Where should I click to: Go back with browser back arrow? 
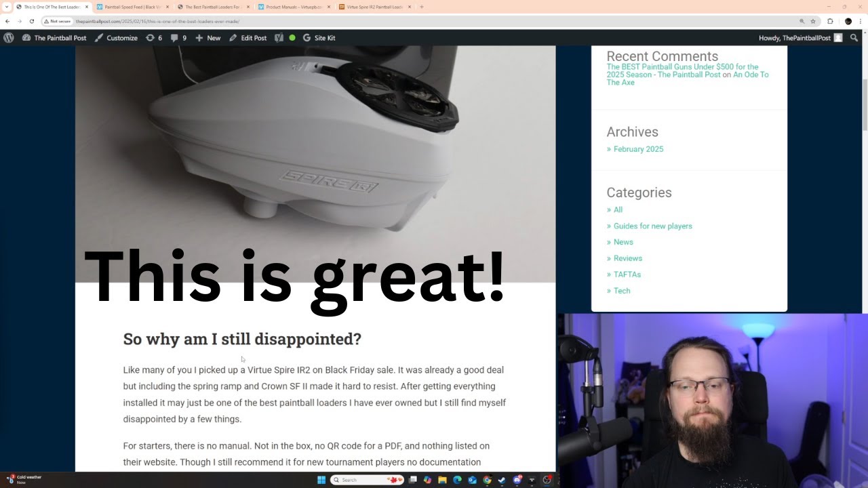pyautogui.click(x=7, y=21)
